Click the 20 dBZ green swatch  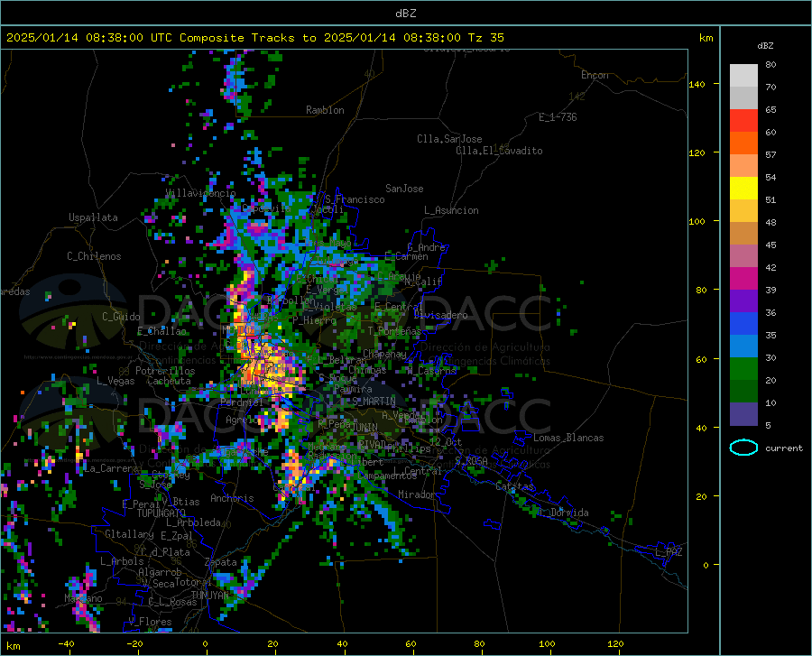743,369
